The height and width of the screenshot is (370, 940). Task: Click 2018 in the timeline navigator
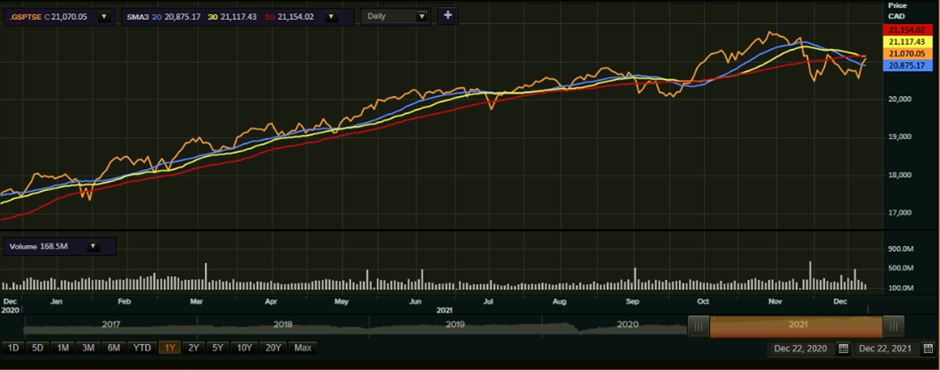pos(283,324)
